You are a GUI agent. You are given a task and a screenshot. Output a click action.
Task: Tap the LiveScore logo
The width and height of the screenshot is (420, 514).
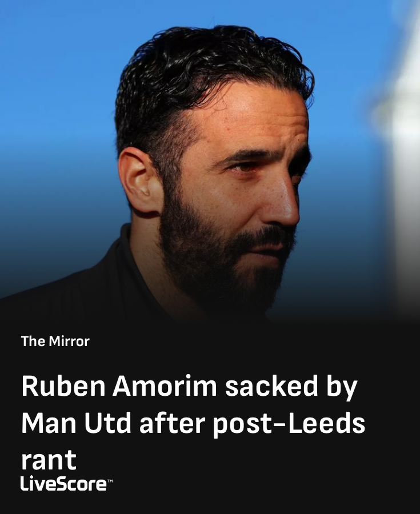(x=66, y=484)
